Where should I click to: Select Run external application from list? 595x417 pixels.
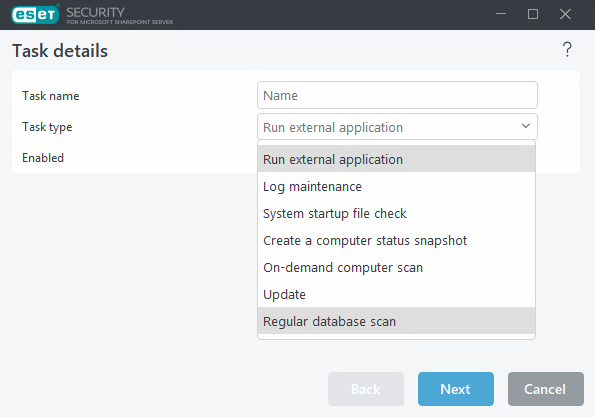click(396, 159)
